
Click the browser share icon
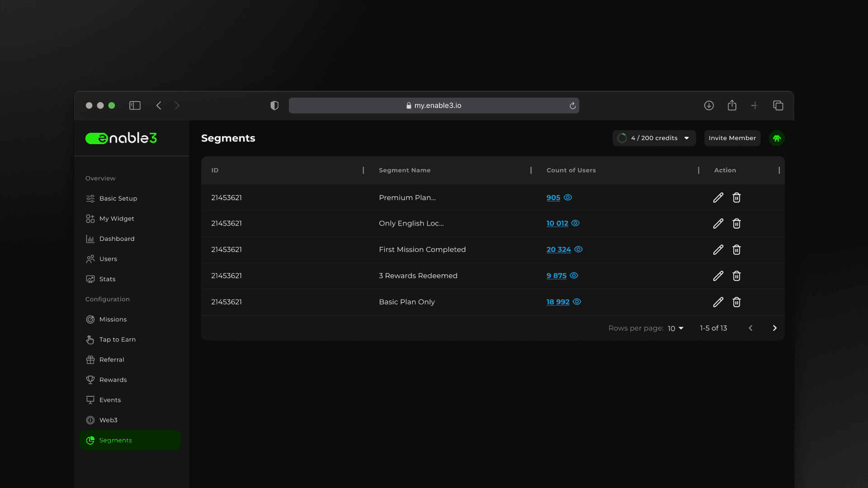coord(732,105)
